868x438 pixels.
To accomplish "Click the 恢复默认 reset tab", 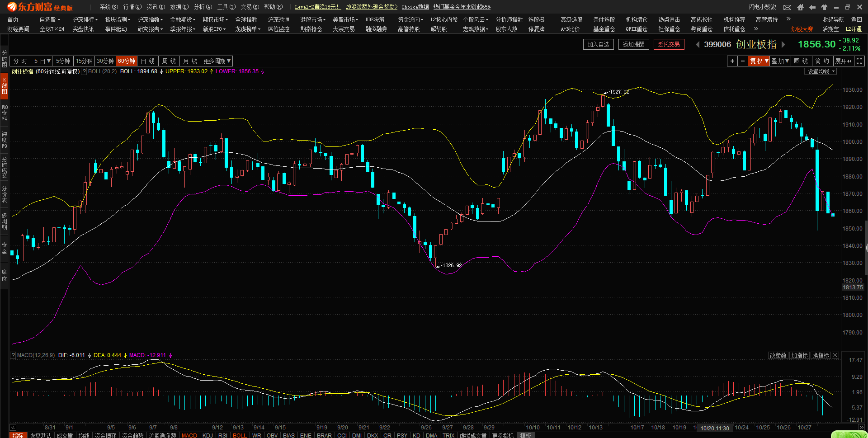I will tap(40, 435).
